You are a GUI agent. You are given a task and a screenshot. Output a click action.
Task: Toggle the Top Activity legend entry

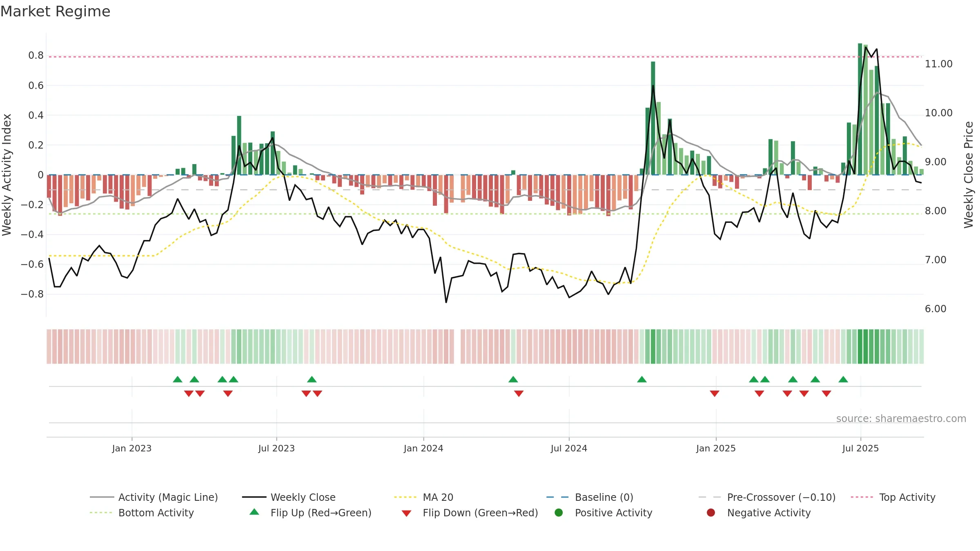(893, 497)
